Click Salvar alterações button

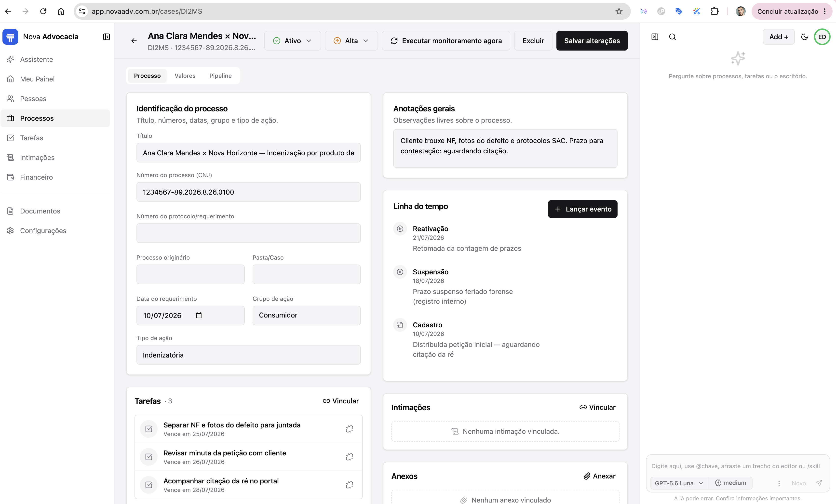coord(592,41)
